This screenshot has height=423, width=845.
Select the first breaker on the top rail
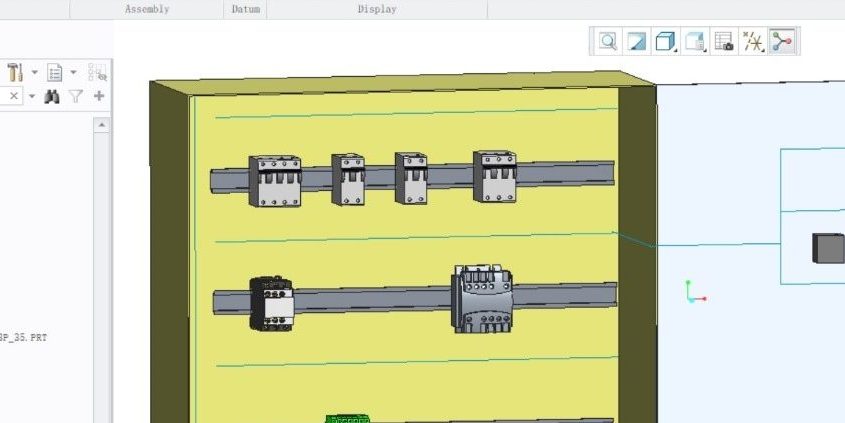[x=275, y=181]
